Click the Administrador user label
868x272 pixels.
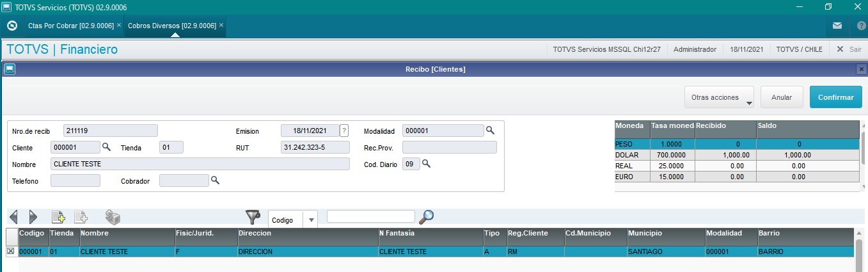695,49
